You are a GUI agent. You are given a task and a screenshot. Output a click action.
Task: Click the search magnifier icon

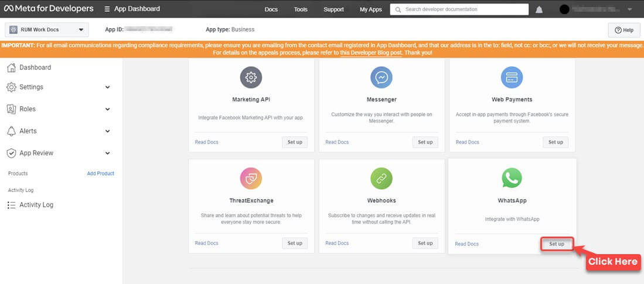397,9
